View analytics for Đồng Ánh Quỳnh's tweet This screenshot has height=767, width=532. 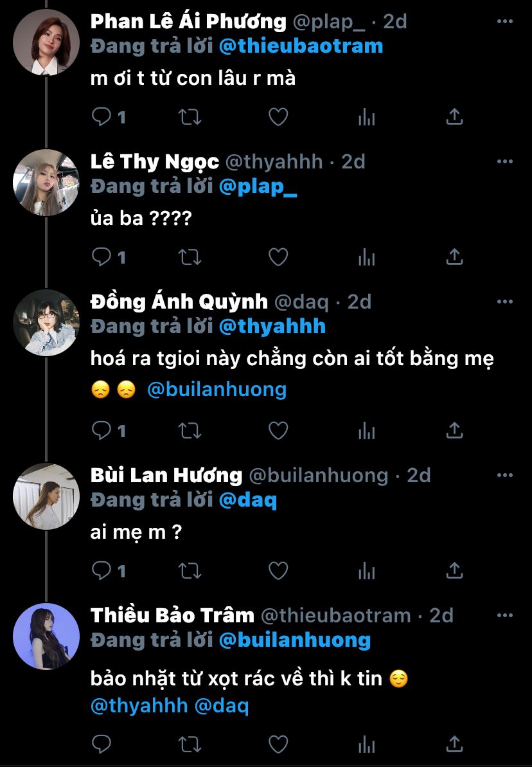pos(366,430)
